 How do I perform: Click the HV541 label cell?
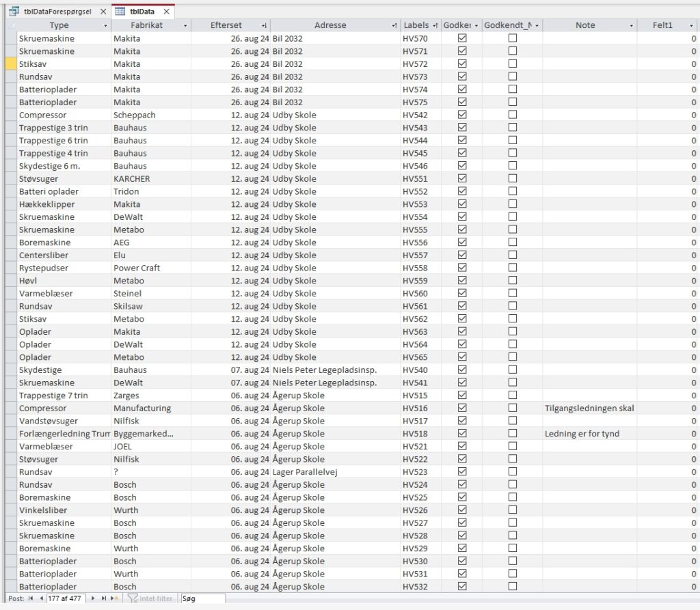pos(420,383)
